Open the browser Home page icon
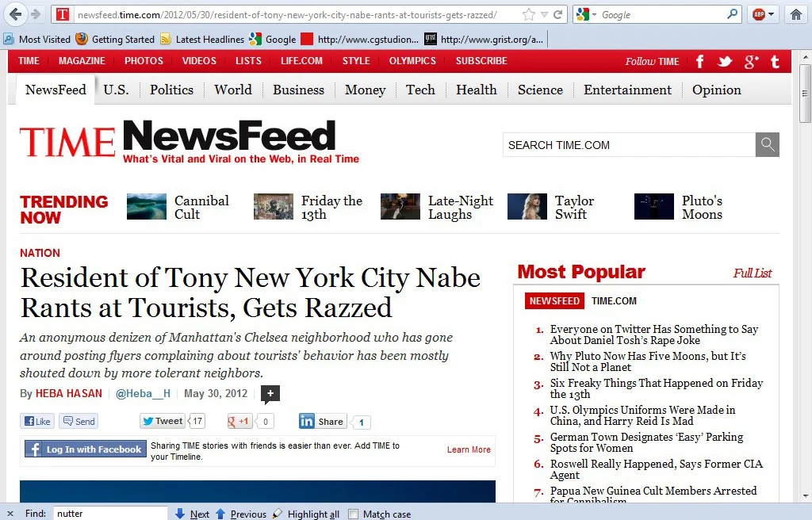This screenshot has width=812, height=520. (796, 14)
